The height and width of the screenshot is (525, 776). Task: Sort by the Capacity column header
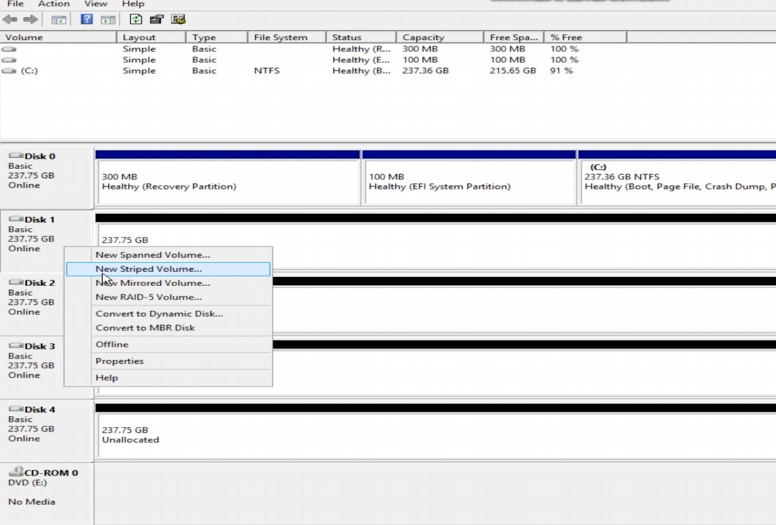(x=440, y=37)
